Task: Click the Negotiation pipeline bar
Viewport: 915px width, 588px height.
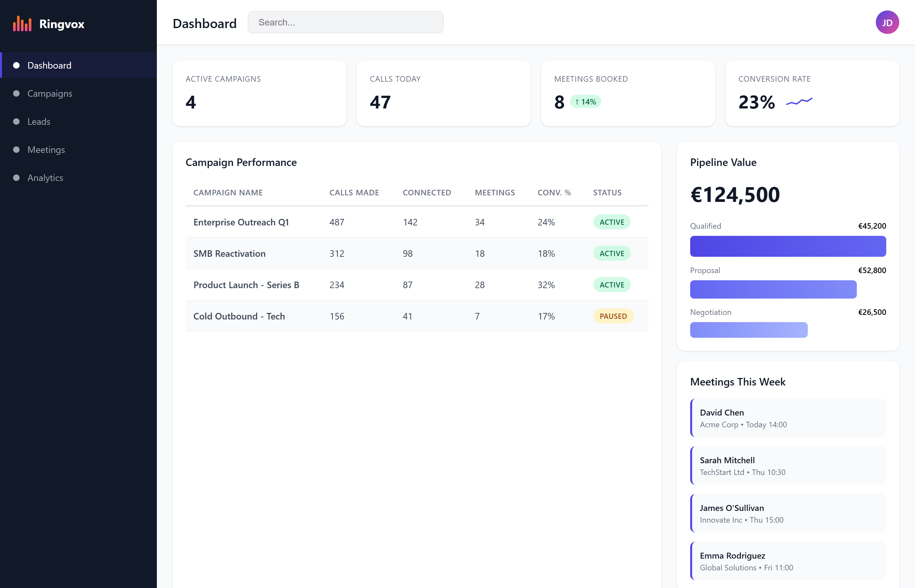Action: 748,330
